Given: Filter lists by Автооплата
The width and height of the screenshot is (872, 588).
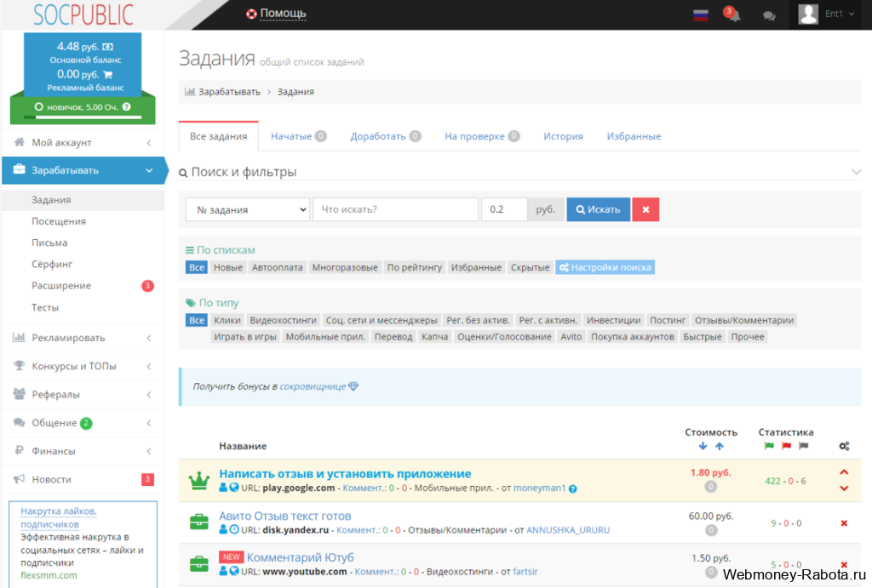Looking at the screenshot, I should coord(277,267).
